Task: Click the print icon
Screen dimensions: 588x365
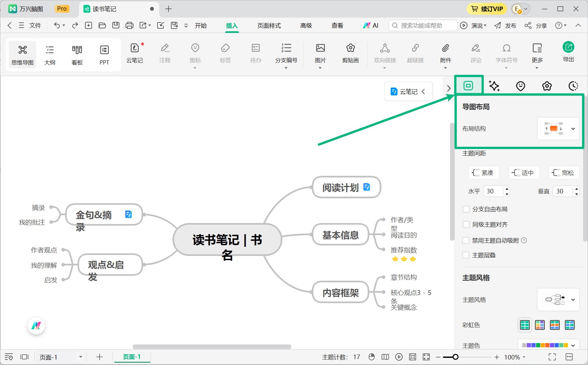Action: coord(130,25)
